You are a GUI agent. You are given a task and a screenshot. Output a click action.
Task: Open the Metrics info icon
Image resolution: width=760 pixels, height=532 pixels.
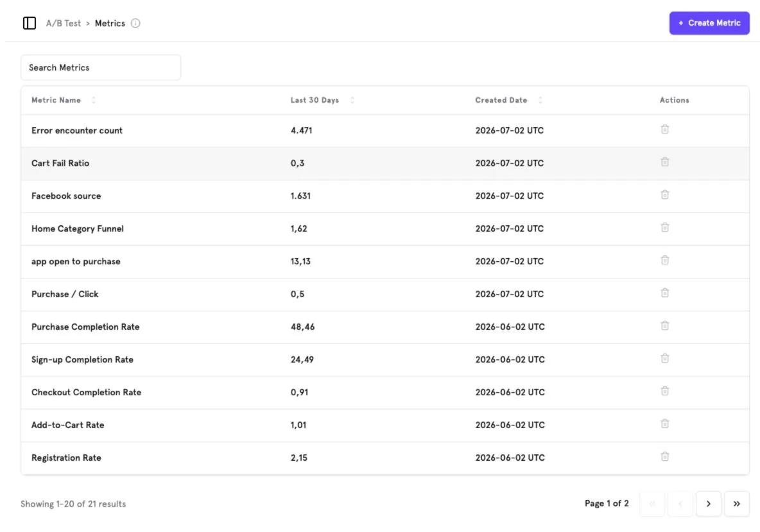pyautogui.click(x=135, y=23)
